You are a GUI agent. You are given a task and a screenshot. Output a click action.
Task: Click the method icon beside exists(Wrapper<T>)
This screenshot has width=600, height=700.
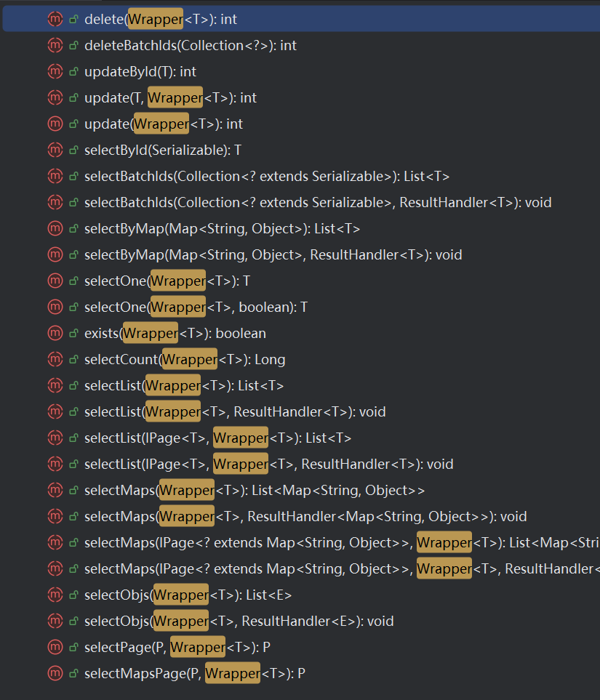click(55, 333)
